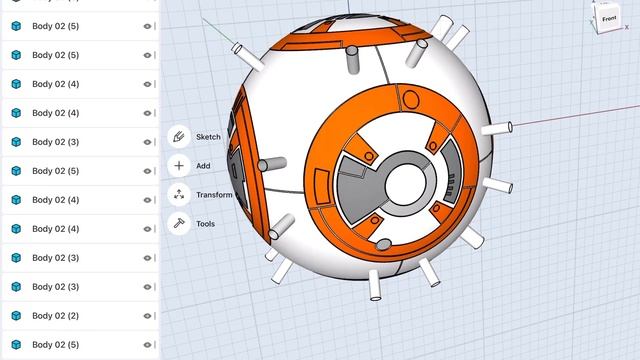
Task: Click the cube icon of Body 02 (2)
Action: click(16, 316)
